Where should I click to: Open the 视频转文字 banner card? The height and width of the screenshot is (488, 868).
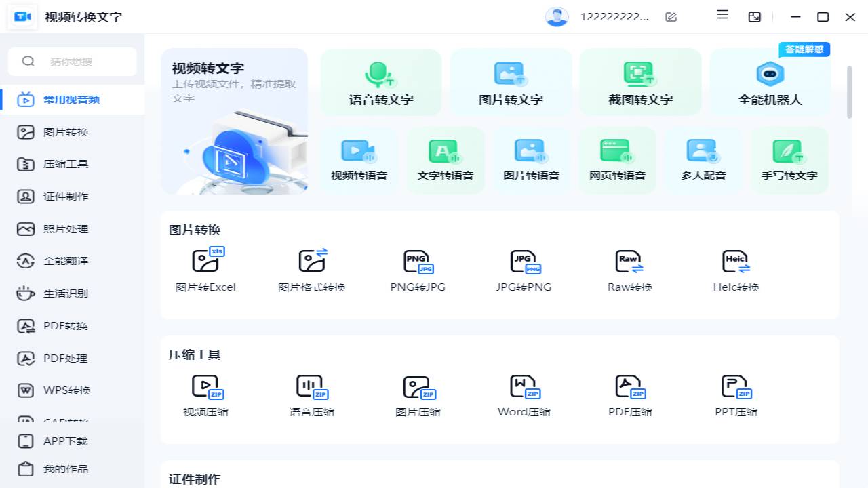coord(235,121)
